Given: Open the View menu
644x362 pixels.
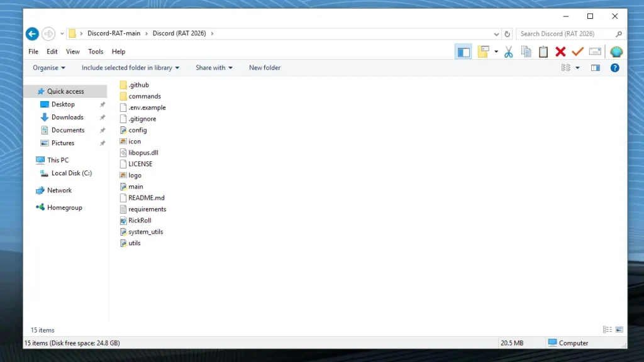Looking at the screenshot, I should [72, 52].
